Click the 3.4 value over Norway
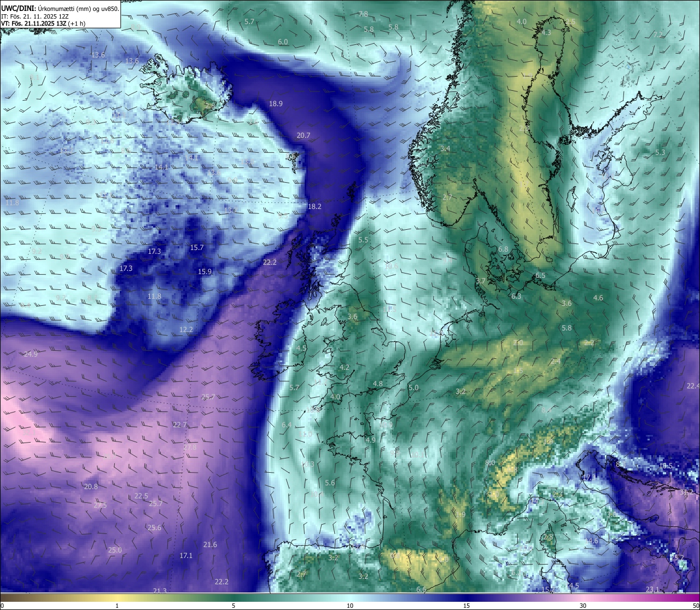700x610 pixels. point(445,148)
